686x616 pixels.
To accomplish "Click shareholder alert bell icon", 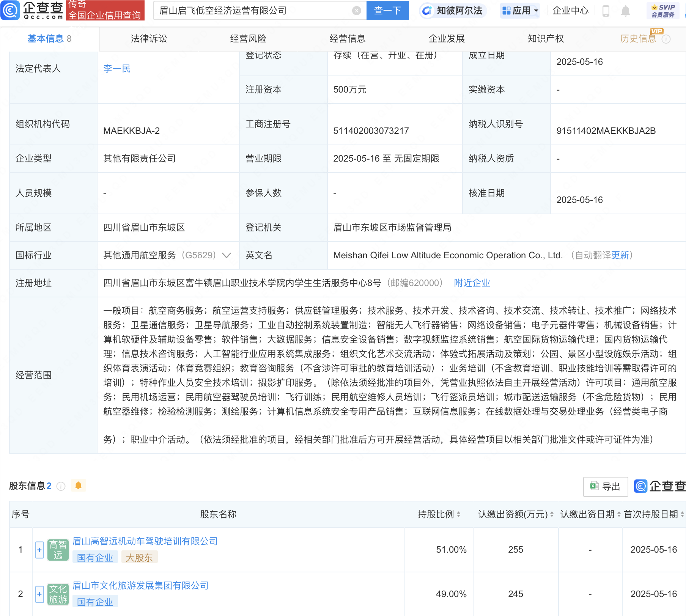I will click(79, 486).
